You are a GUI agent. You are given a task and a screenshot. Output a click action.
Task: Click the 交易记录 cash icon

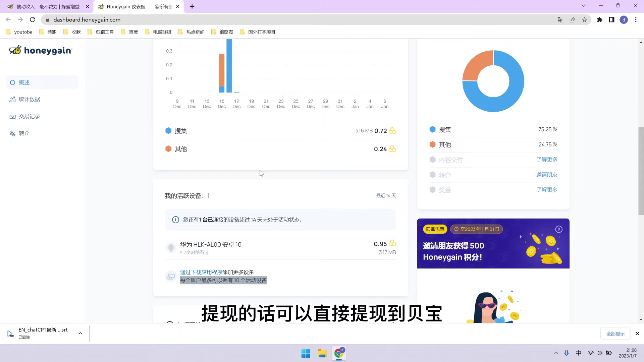[x=12, y=117]
